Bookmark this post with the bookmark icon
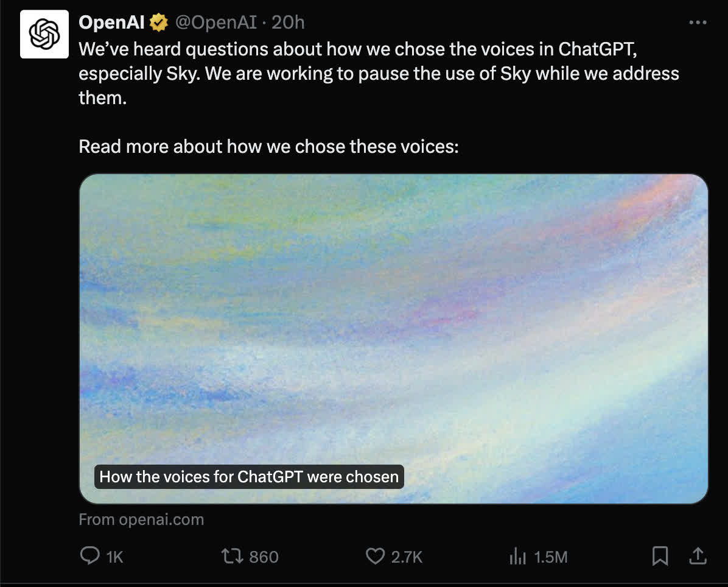The height and width of the screenshot is (587, 728). tap(660, 556)
